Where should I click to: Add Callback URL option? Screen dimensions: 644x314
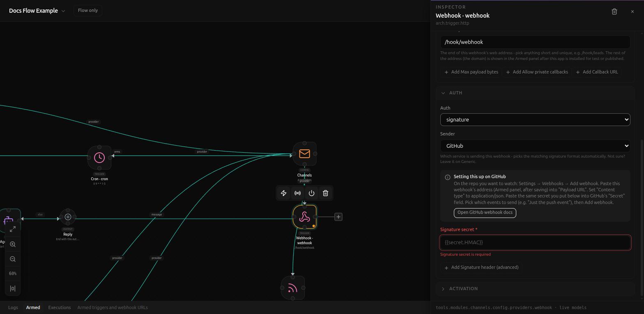(x=597, y=72)
